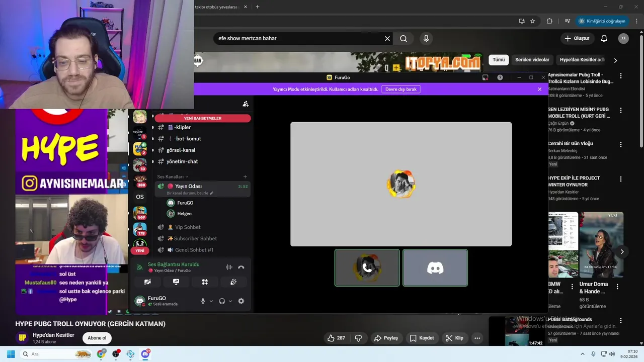The width and height of the screenshot is (644, 362).
Task: Open the görsel-kanal text channel
Action: (202, 150)
